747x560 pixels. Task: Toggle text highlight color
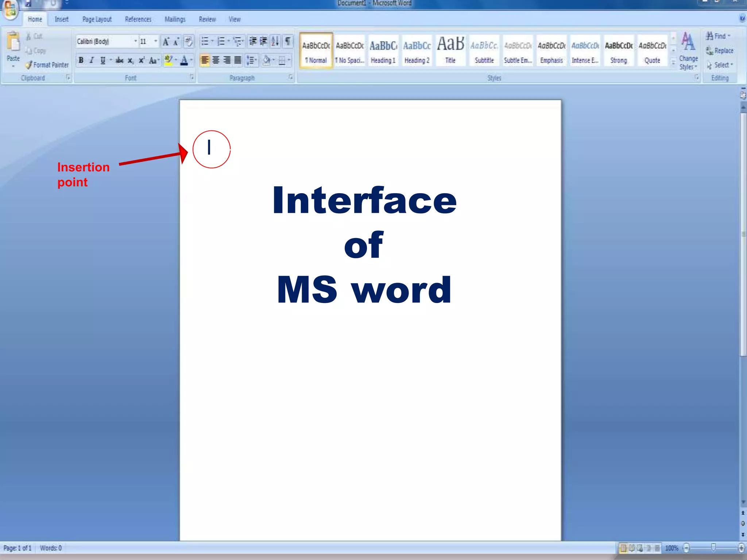(x=168, y=61)
